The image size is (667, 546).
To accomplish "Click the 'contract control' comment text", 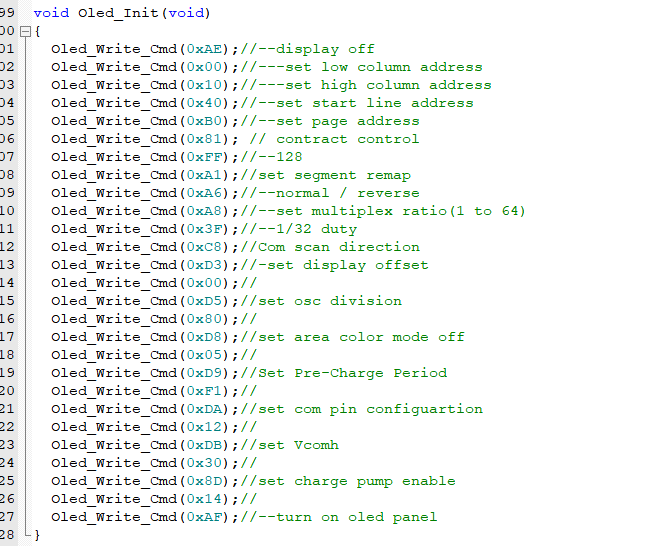I will click(x=348, y=139).
